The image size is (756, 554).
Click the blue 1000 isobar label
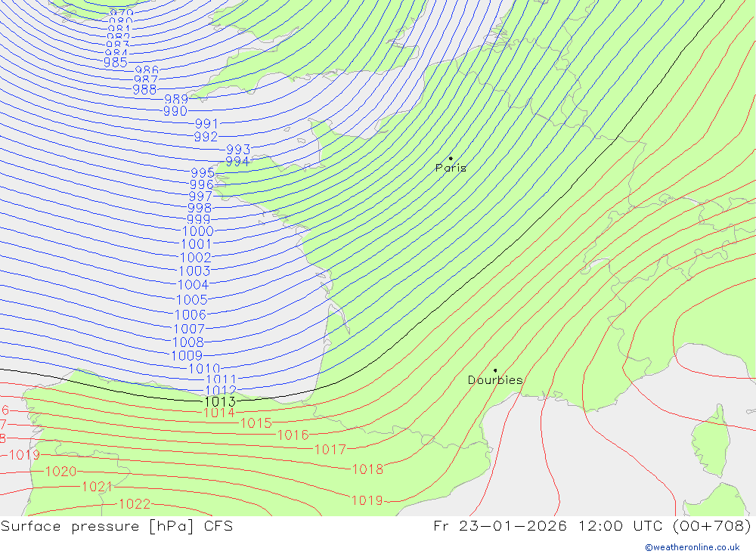[197, 231]
